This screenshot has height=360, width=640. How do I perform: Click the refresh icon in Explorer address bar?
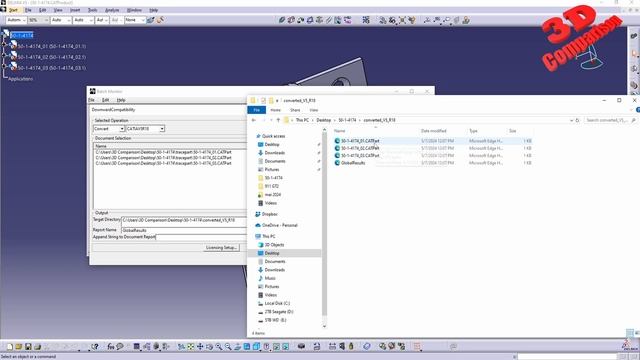[x=578, y=120]
